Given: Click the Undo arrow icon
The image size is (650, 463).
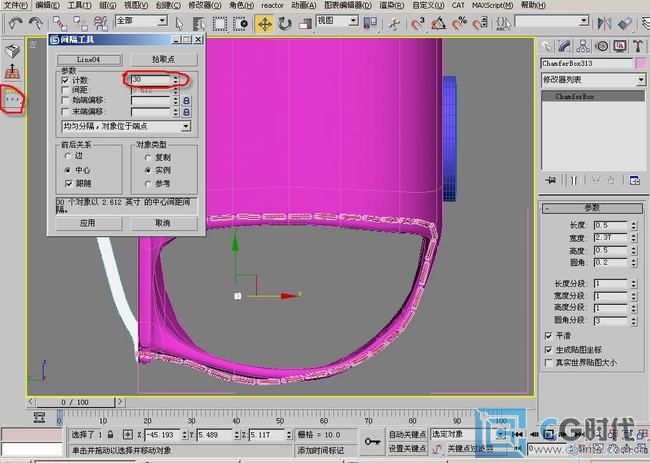Looking at the screenshot, I should (15, 23).
